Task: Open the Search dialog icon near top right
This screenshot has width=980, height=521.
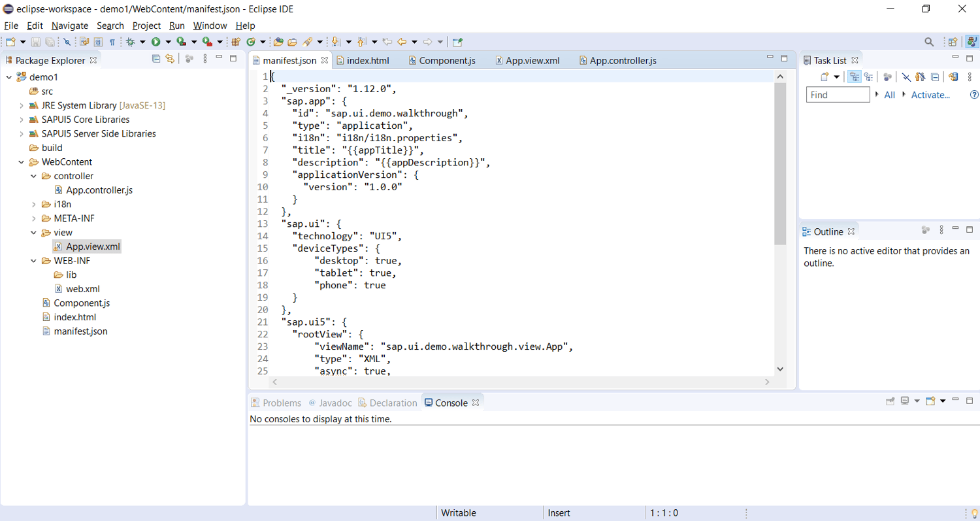Action: pos(929,41)
